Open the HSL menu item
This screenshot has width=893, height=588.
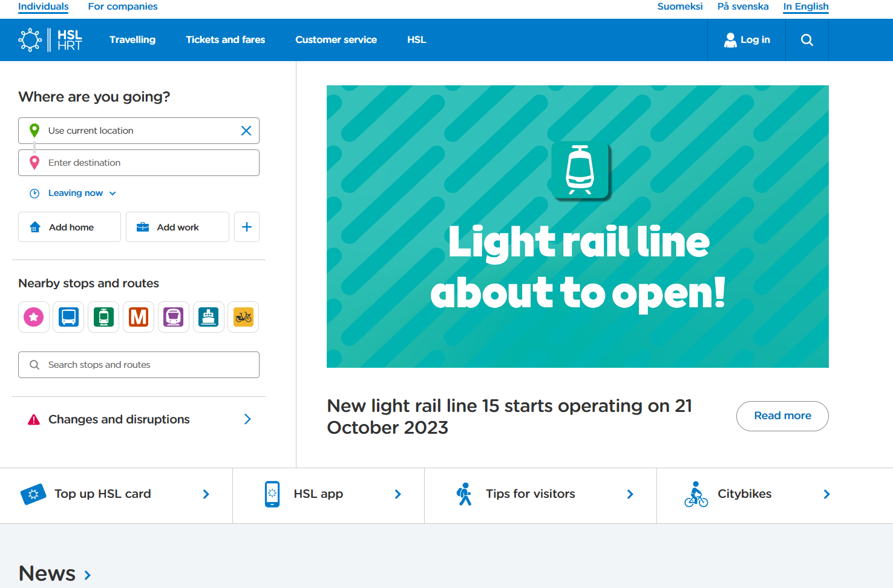(417, 40)
